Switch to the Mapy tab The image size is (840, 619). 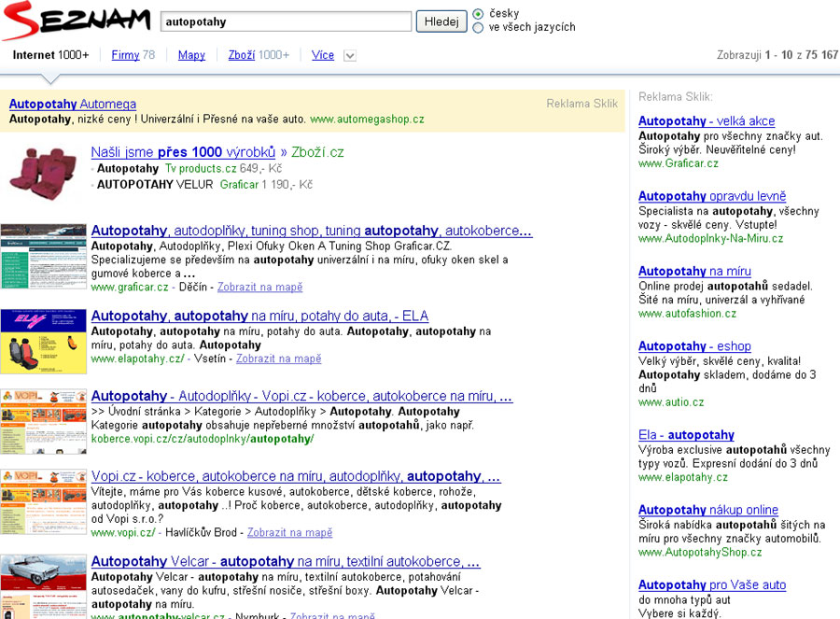tap(191, 55)
